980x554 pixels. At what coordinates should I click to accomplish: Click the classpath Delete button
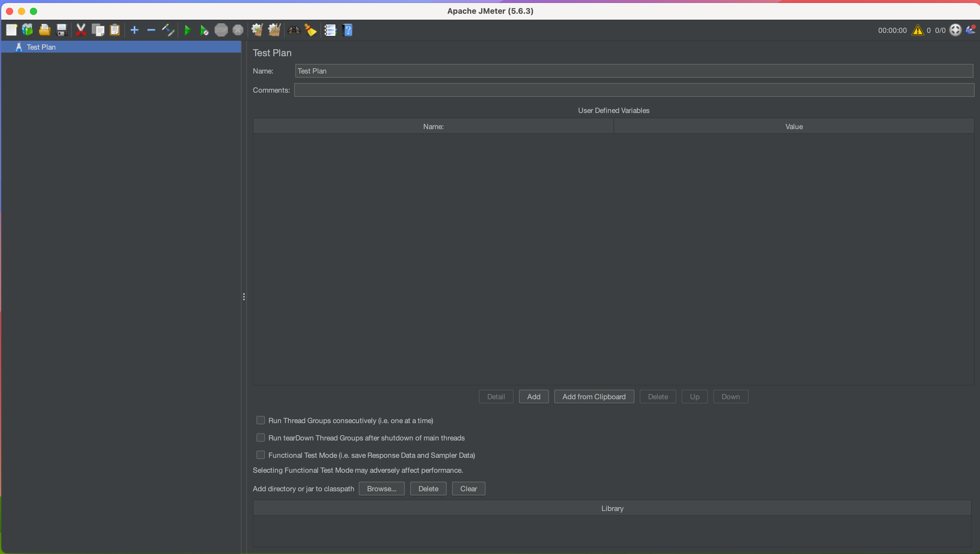pos(428,489)
